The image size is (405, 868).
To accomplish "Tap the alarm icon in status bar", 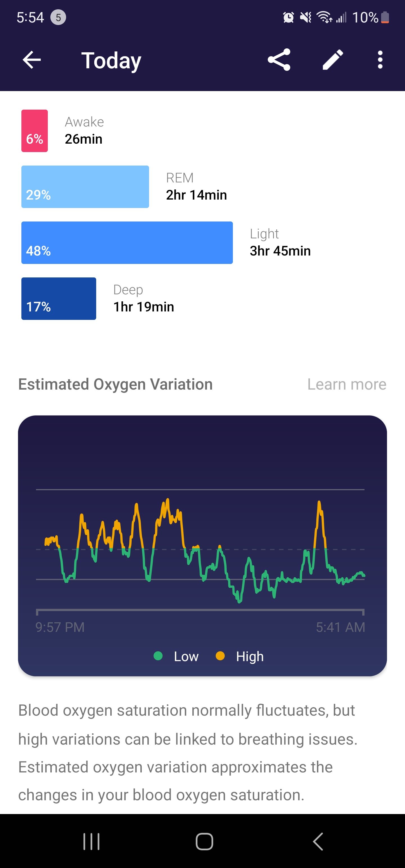I will [288, 17].
